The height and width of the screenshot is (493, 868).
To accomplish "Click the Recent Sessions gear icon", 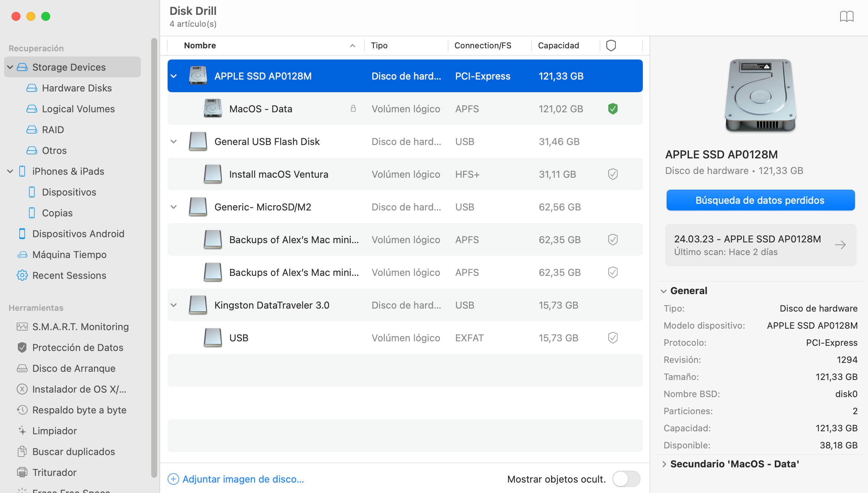I will point(22,275).
